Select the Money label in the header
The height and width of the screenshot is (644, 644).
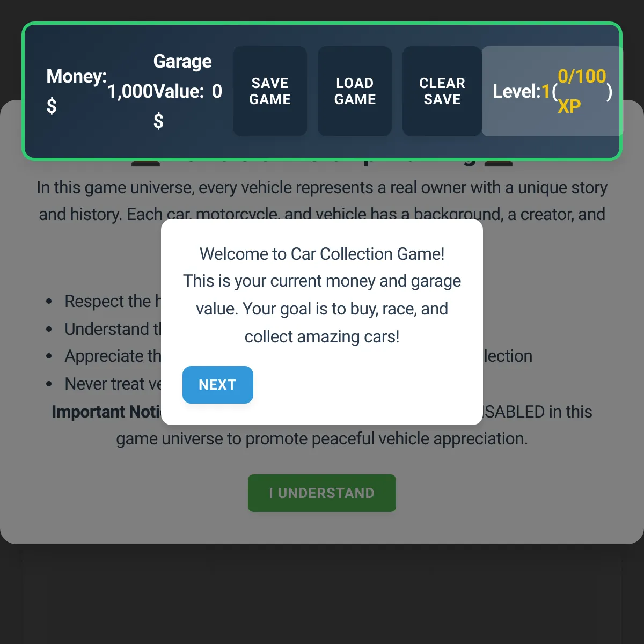coord(76,76)
